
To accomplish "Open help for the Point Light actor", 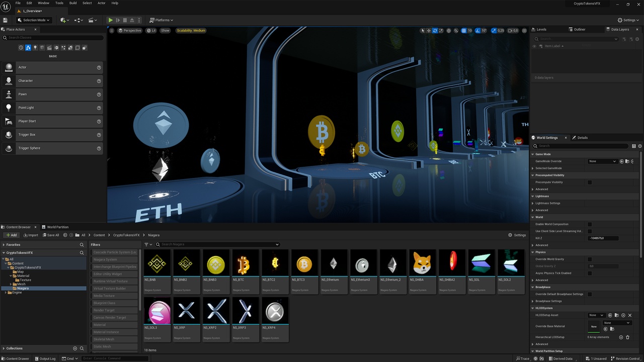I will pyautogui.click(x=99, y=108).
